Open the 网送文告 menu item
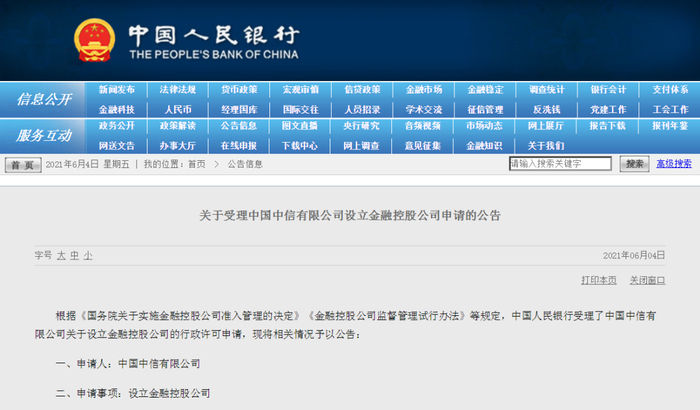The height and width of the screenshot is (410, 700). (x=117, y=146)
